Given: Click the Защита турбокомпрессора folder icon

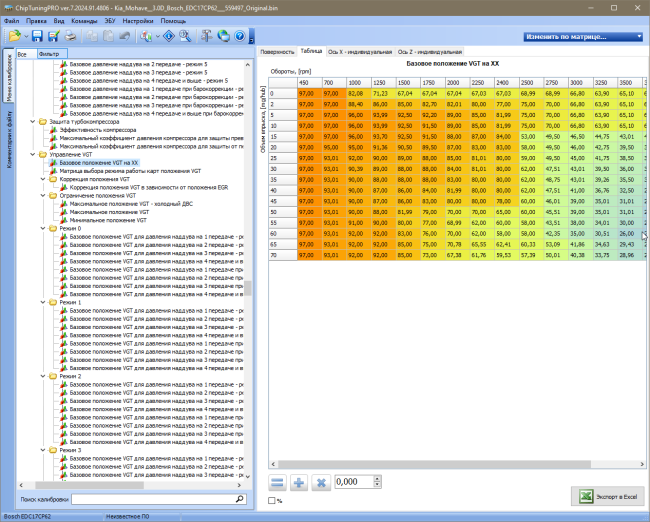Looking at the screenshot, I should [x=43, y=121].
